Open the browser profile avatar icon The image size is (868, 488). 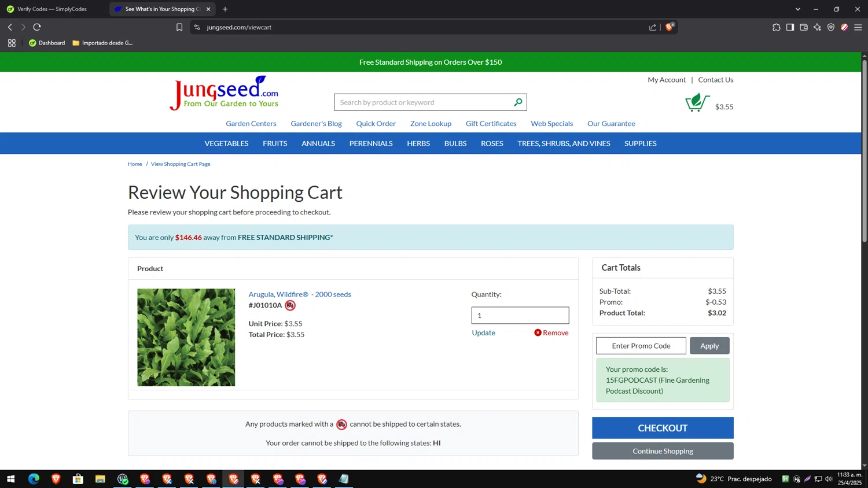pyautogui.click(x=844, y=27)
